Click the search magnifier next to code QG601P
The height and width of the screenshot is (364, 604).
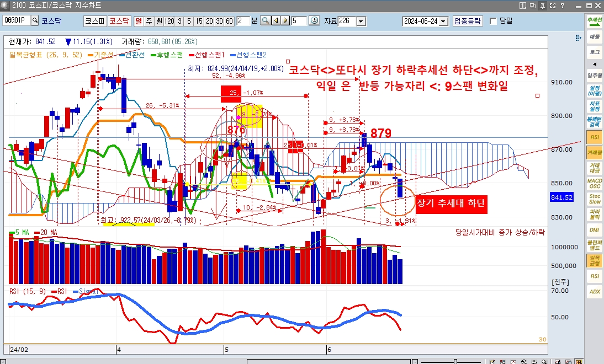point(35,21)
